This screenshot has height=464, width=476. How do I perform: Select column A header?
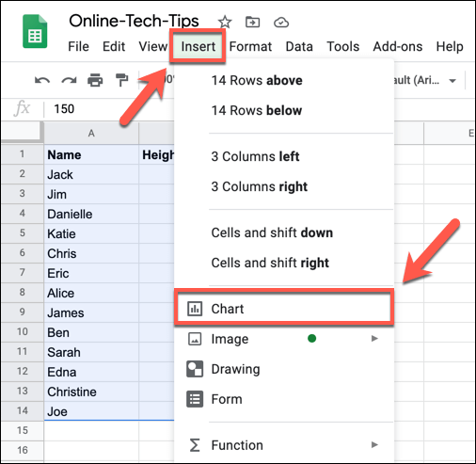point(91,134)
